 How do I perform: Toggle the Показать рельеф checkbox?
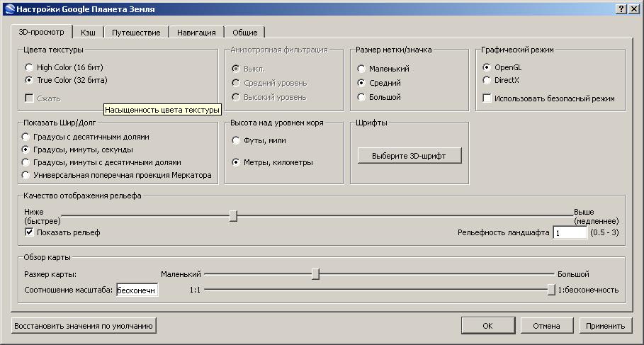[x=30, y=232]
